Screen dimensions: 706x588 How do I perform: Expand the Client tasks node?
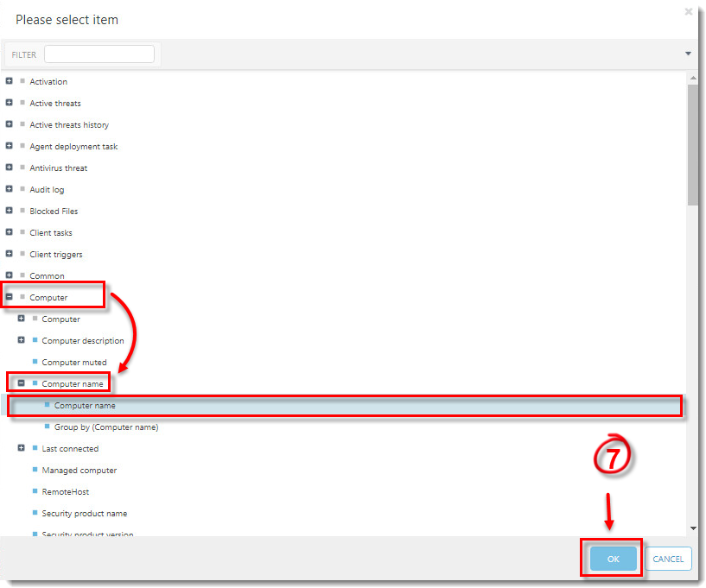[9, 232]
